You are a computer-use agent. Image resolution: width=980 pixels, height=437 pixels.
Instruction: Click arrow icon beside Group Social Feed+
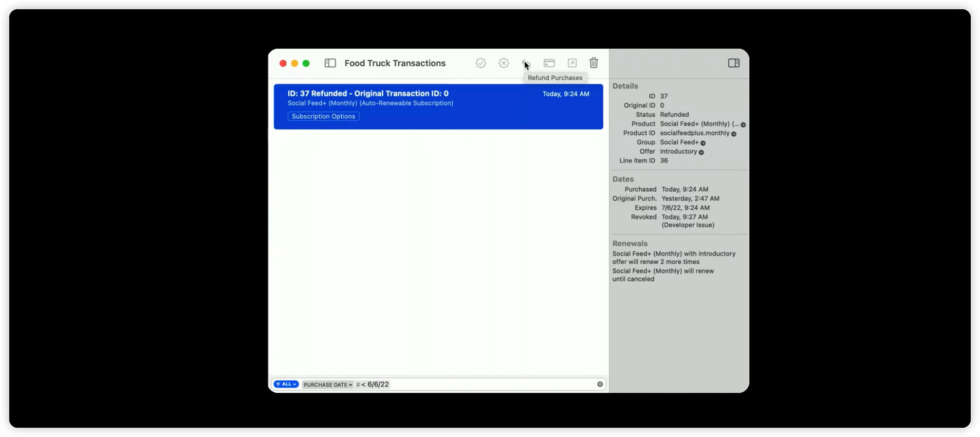[x=703, y=143]
